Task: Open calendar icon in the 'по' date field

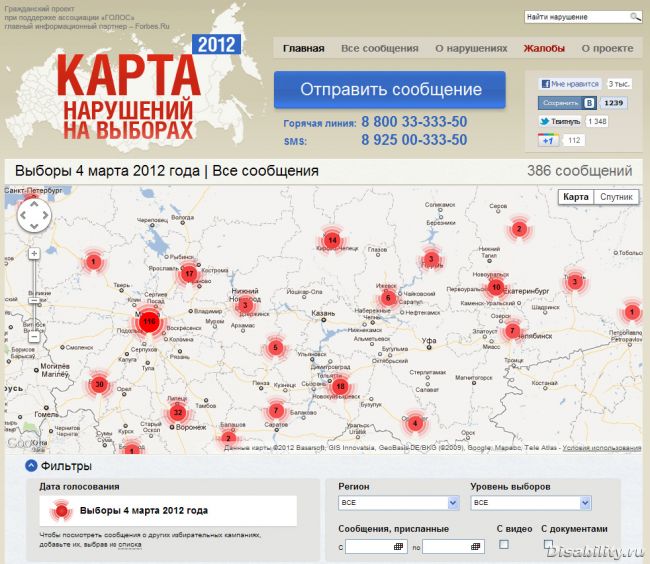Action: pyautogui.click(x=475, y=547)
